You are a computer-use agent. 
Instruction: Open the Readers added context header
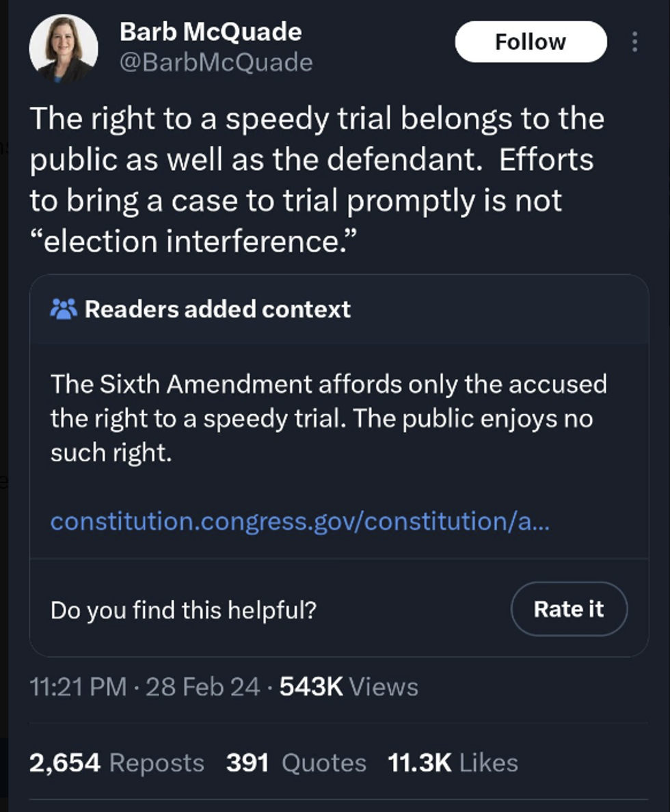pyautogui.click(x=217, y=309)
